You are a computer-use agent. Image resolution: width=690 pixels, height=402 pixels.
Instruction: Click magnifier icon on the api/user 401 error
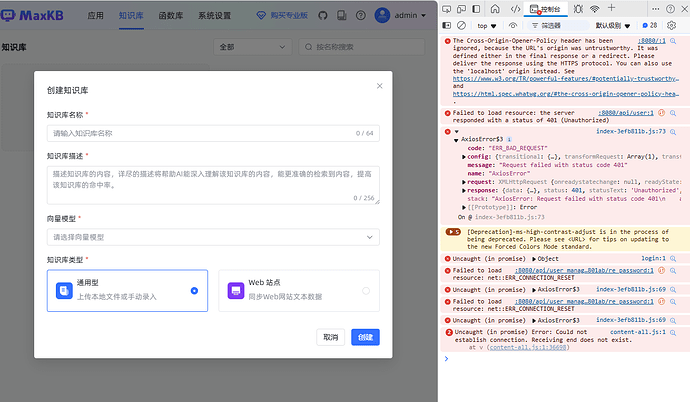point(673,113)
